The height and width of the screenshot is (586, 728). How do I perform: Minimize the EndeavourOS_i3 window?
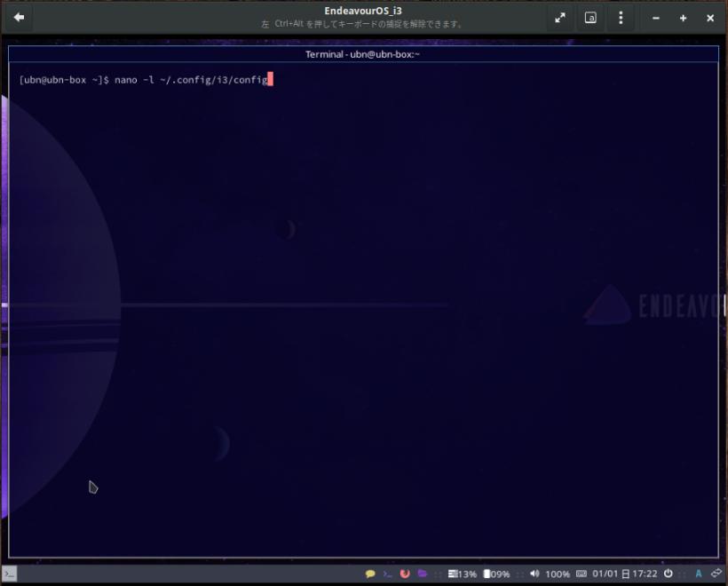[x=655, y=18]
